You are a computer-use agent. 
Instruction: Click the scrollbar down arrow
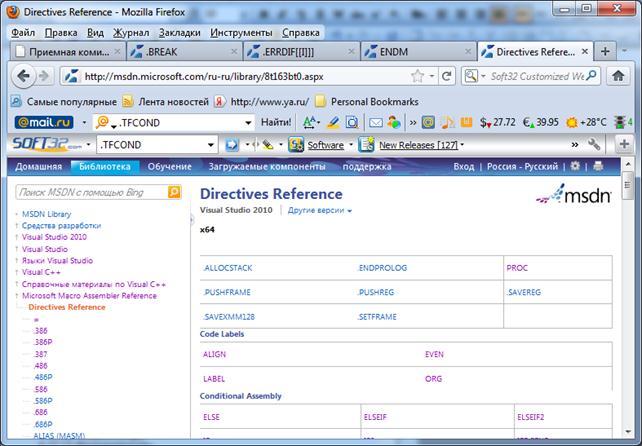pos(628,432)
